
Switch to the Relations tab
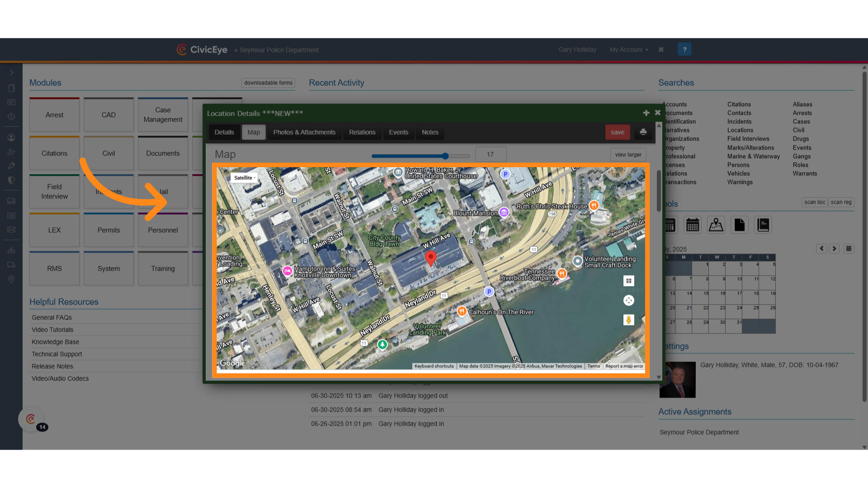coord(362,132)
